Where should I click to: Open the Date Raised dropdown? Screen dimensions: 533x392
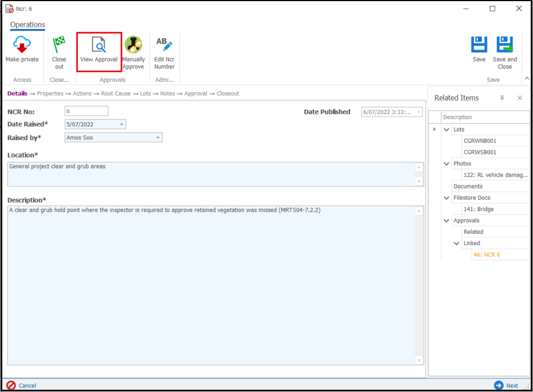click(x=121, y=124)
